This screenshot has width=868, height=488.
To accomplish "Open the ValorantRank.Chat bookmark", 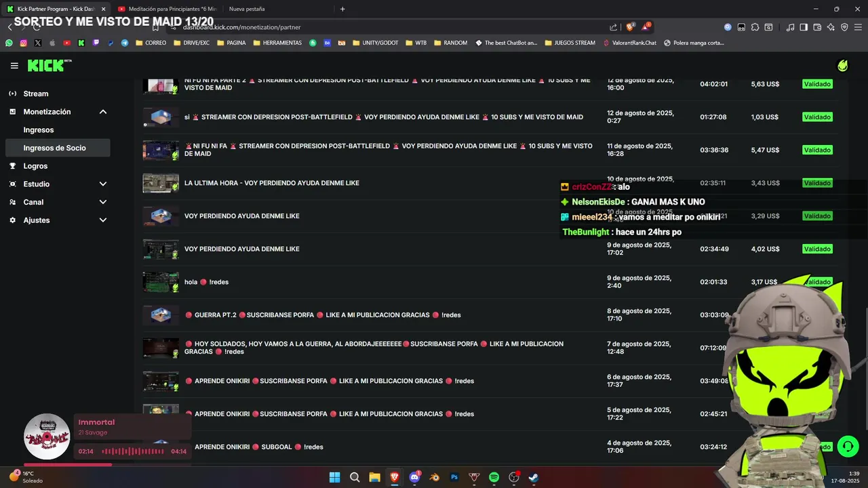I will click(x=630, y=43).
